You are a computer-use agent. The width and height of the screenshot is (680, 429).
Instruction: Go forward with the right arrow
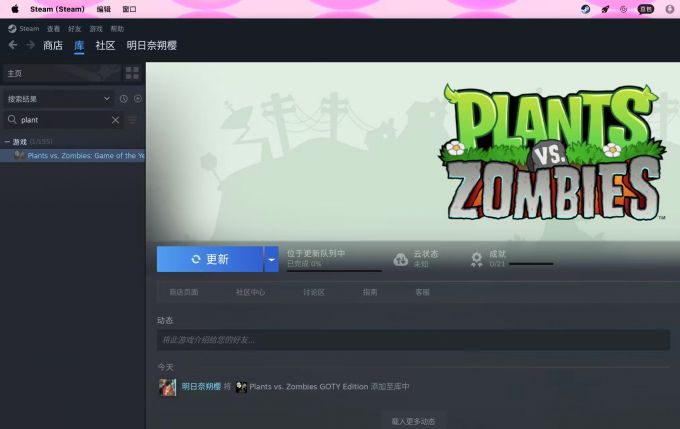[30, 45]
